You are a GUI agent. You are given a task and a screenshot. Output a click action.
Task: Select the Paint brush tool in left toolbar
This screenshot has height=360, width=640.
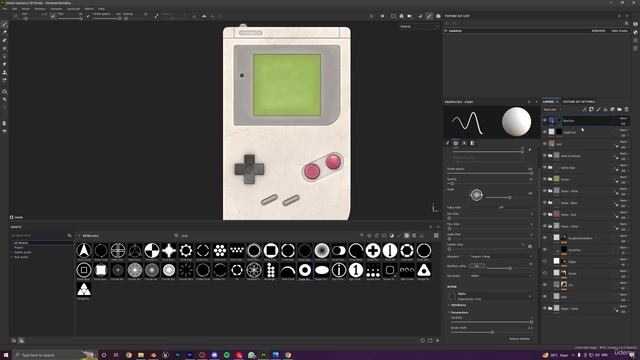click(x=4, y=24)
